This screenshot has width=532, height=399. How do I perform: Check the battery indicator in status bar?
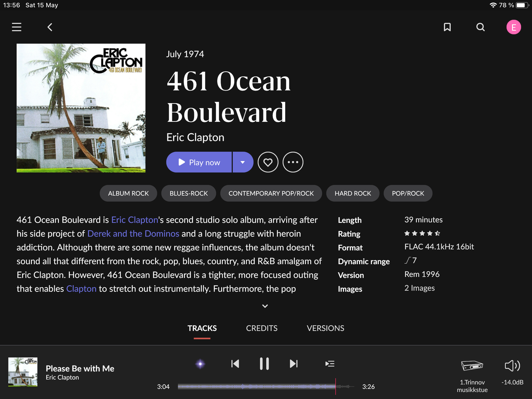(x=522, y=5)
